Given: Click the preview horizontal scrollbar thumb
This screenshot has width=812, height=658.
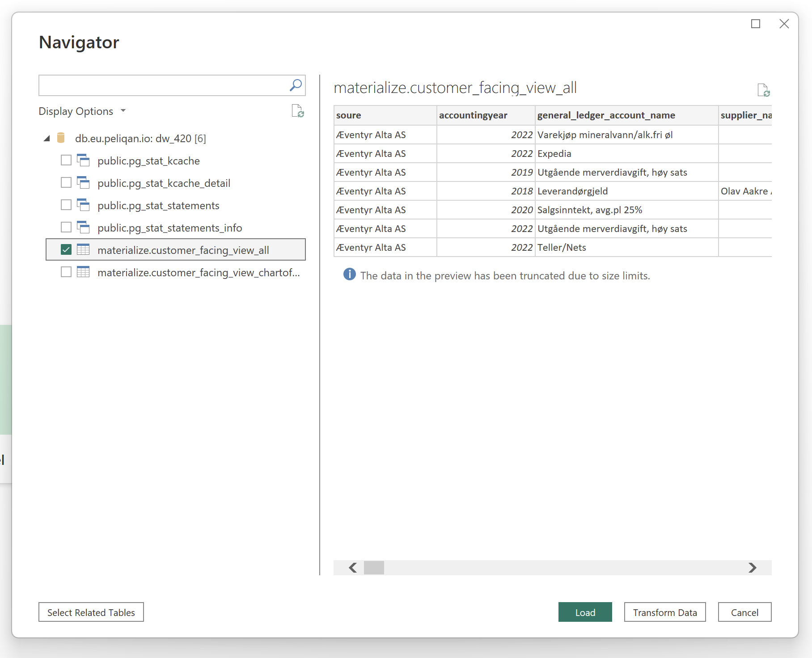Looking at the screenshot, I should pyautogui.click(x=374, y=568).
